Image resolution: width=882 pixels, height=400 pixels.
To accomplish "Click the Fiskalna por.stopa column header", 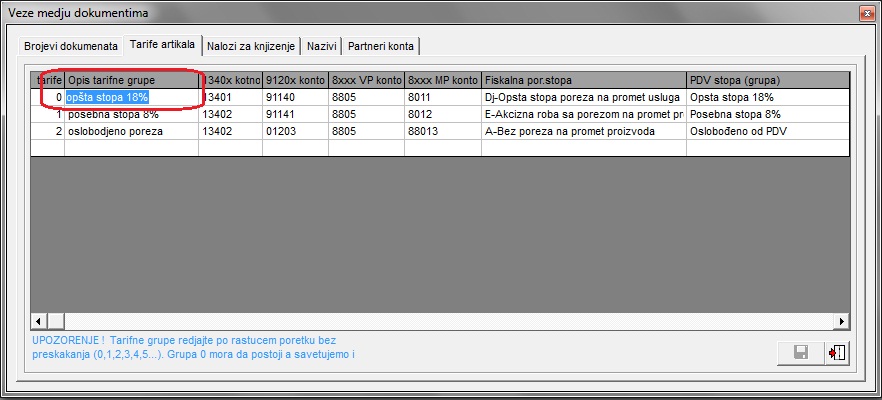I will click(x=583, y=79).
